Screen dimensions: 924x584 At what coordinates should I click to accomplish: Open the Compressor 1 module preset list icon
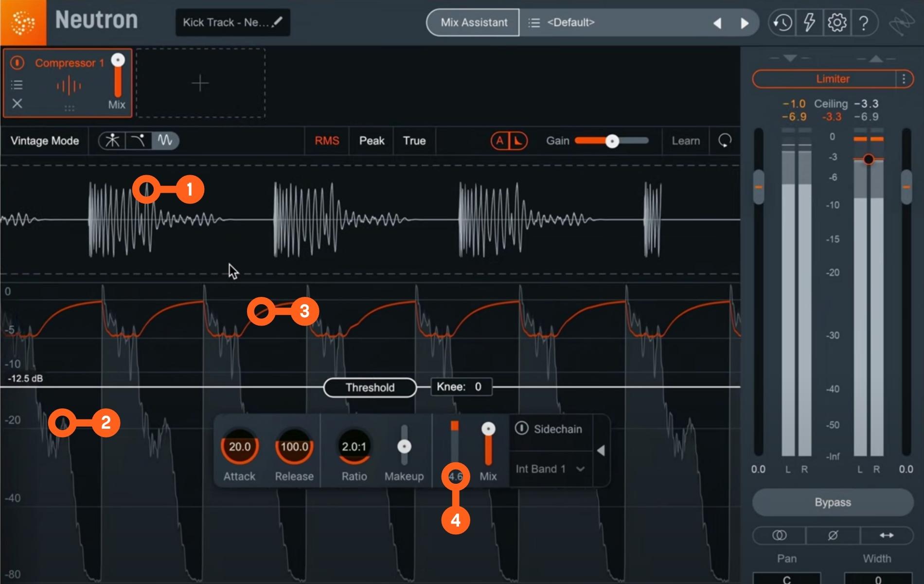(17, 85)
